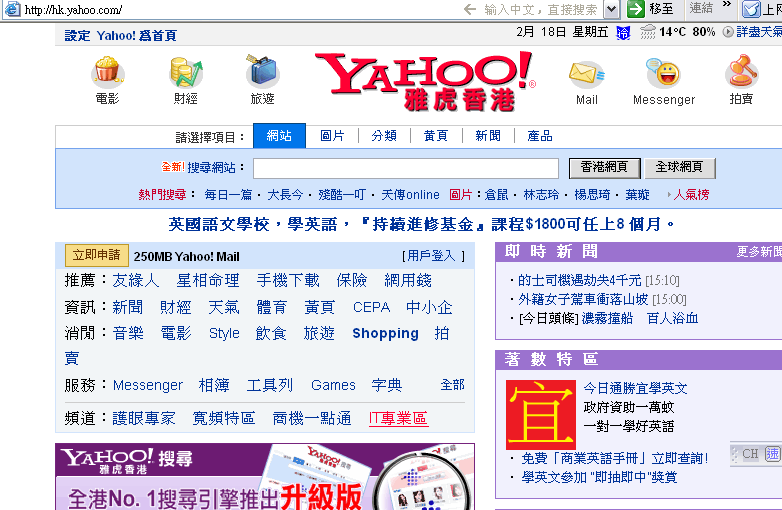Image resolution: width=782 pixels, height=510 pixels.
Task: Click the mail icon in browser toolbar
Action: click(x=751, y=9)
